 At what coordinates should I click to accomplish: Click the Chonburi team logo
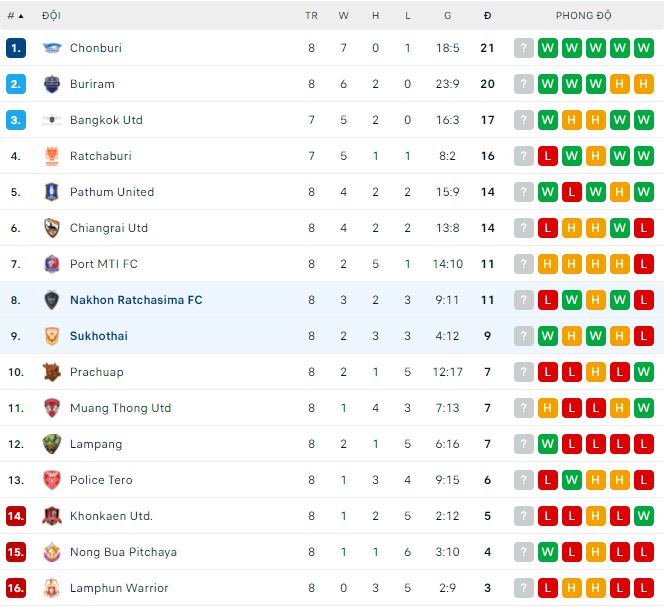[x=52, y=48]
